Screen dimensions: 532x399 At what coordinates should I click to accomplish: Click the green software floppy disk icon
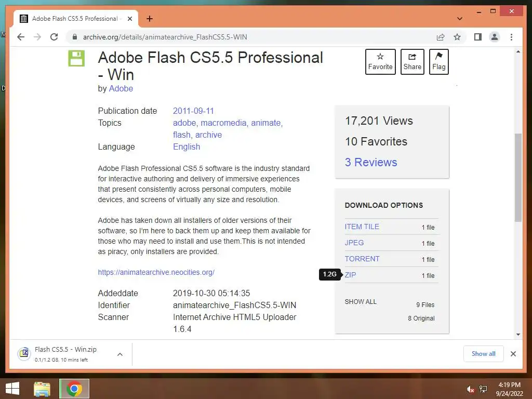[x=76, y=58]
